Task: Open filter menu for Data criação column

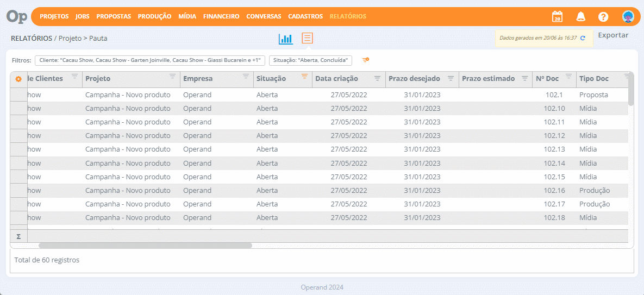Action: (378, 78)
